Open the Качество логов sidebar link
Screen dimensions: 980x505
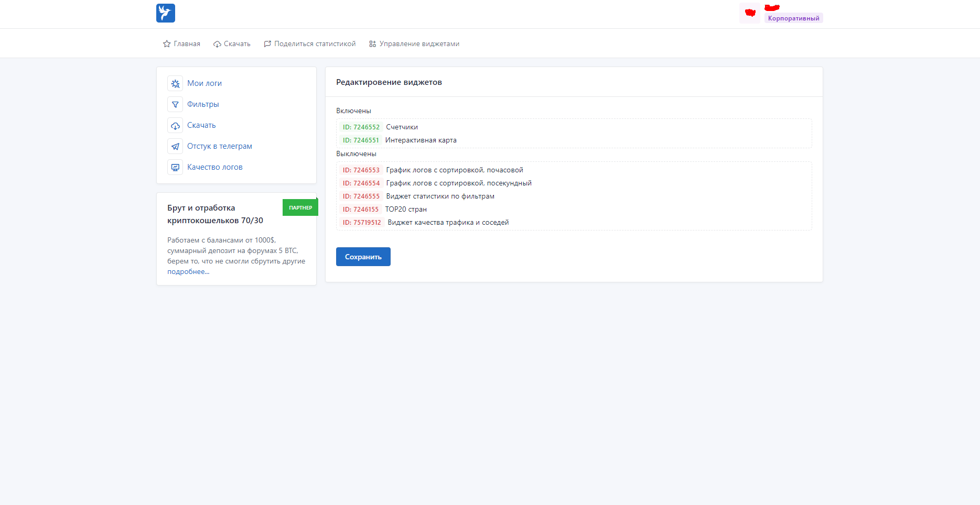214,167
